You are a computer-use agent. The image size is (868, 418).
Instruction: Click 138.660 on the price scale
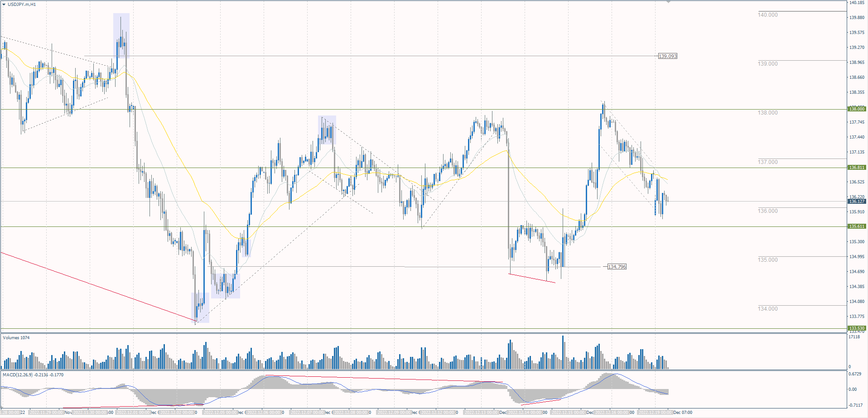tap(857, 77)
